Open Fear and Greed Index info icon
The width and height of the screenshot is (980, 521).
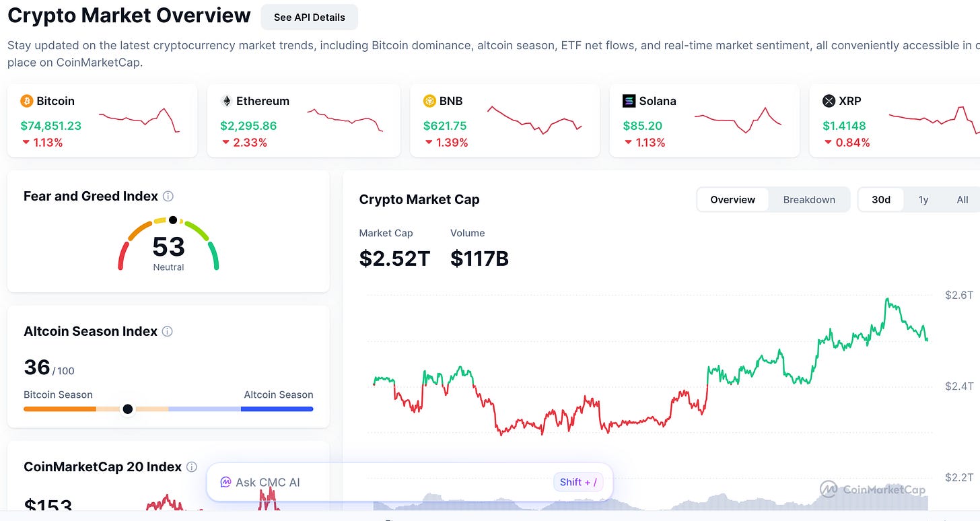pyautogui.click(x=168, y=197)
